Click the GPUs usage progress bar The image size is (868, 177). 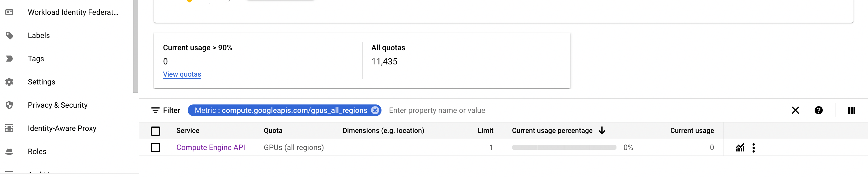point(564,147)
